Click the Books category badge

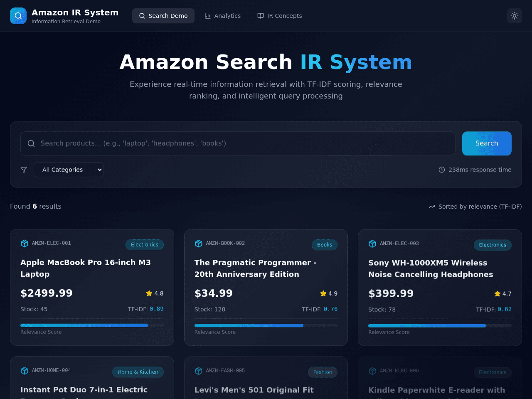coord(325,245)
